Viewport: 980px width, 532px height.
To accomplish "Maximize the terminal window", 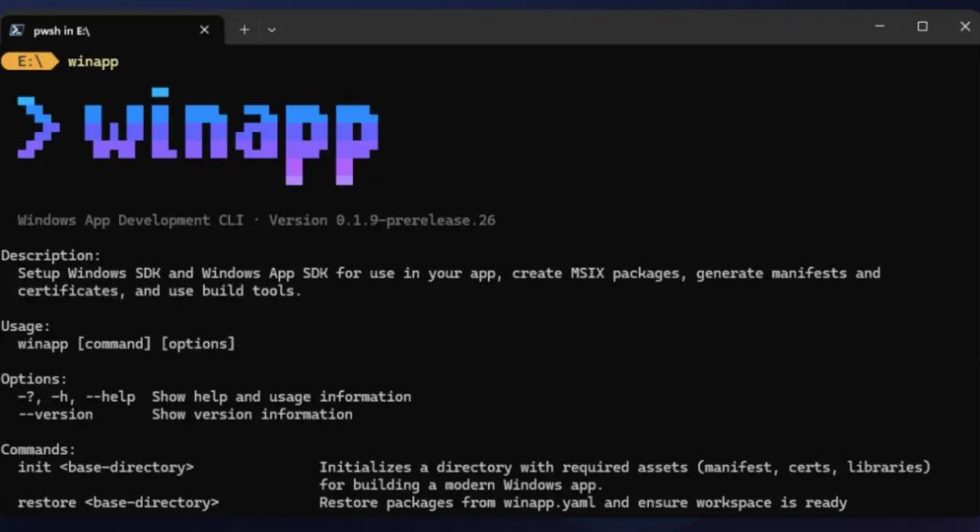I will (x=922, y=26).
